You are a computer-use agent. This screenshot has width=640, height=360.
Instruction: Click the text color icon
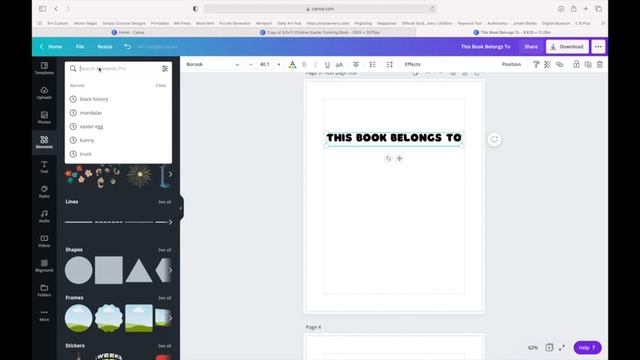pyautogui.click(x=292, y=64)
